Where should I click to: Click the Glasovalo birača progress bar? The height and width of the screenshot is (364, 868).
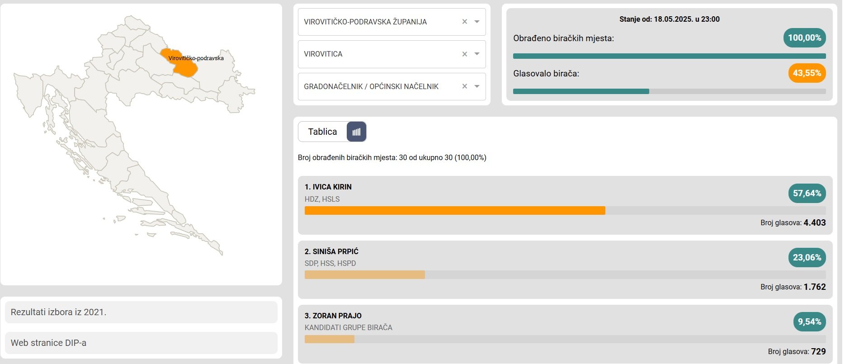pyautogui.click(x=670, y=91)
